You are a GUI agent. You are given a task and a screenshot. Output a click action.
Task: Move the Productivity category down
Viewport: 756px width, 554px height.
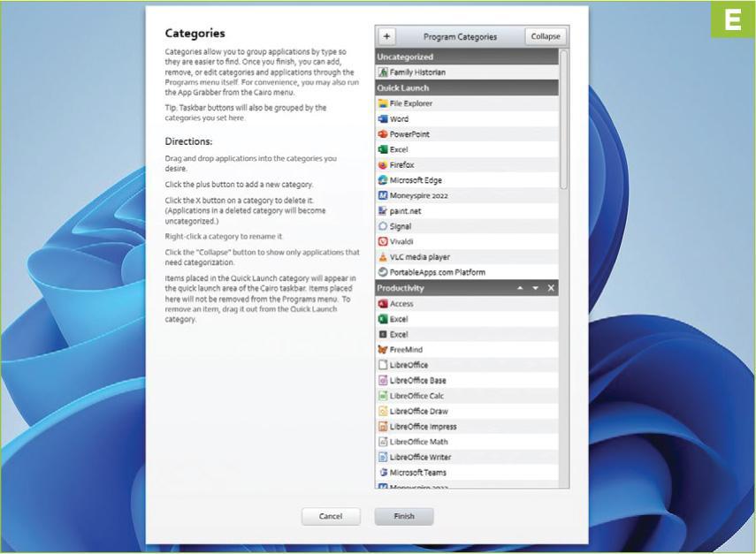(535, 288)
